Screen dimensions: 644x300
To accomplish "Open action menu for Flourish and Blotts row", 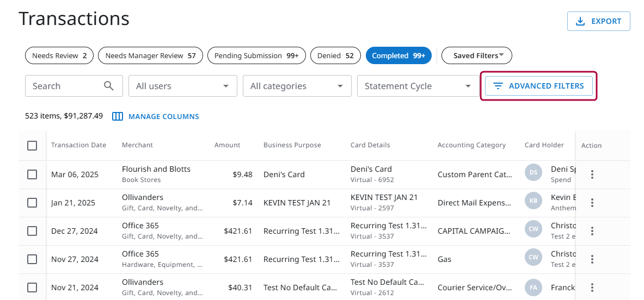I will pyautogui.click(x=592, y=174).
